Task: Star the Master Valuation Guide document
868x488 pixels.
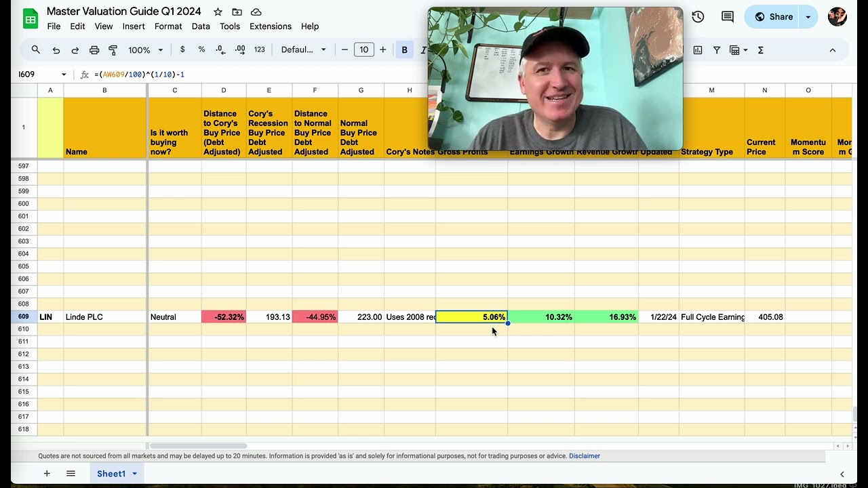Action: coord(218,12)
